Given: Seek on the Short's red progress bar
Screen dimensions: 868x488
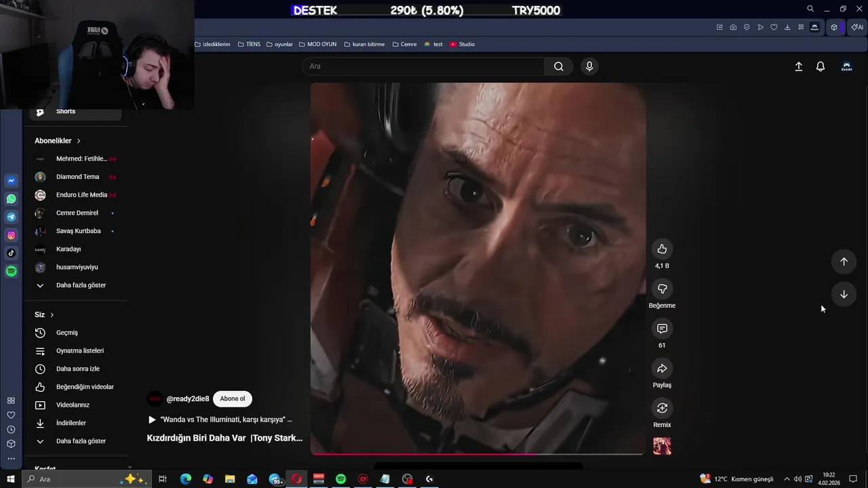Looking at the screenshot, I should pos(477,454).
